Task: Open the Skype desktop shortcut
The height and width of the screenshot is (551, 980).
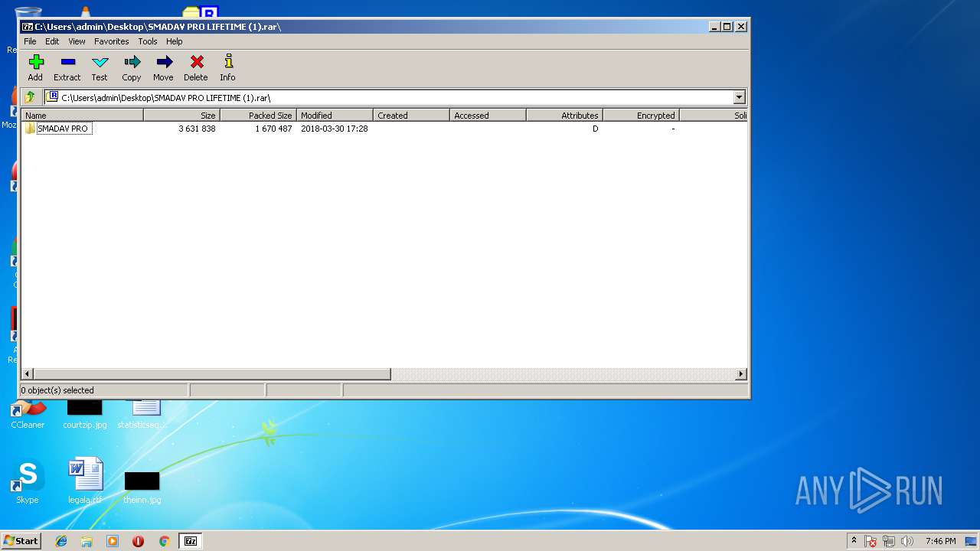Action: point(28,481)
